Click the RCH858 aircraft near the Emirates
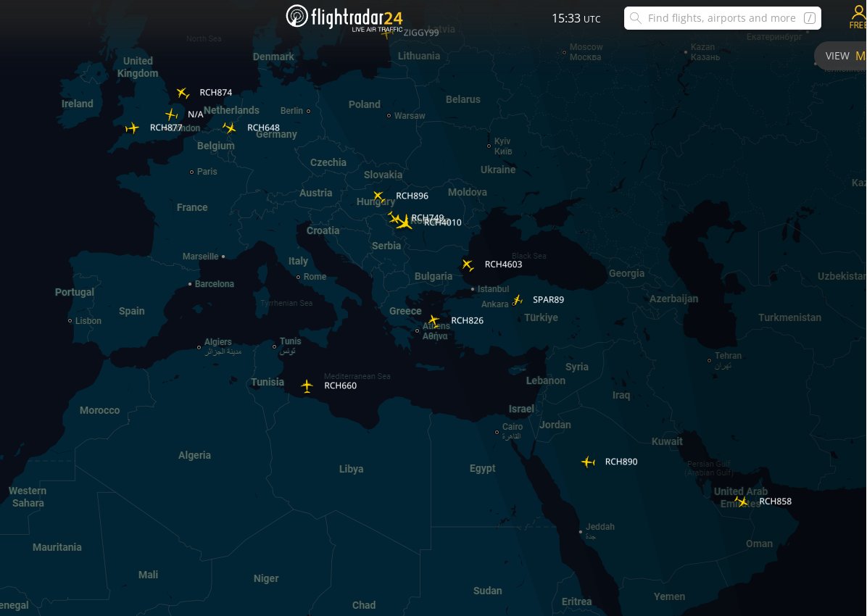Viewport: 867px width, 616px height. (742, 501)
